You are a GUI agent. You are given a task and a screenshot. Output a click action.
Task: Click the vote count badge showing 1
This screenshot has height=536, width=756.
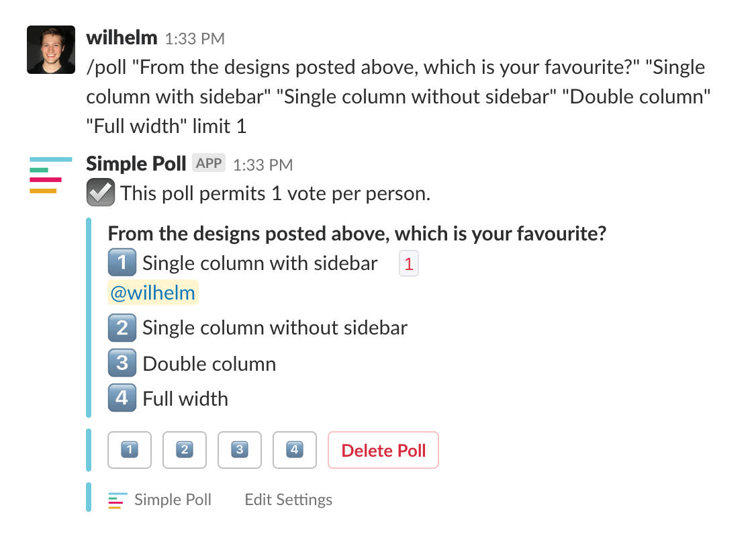coord(408,263)
